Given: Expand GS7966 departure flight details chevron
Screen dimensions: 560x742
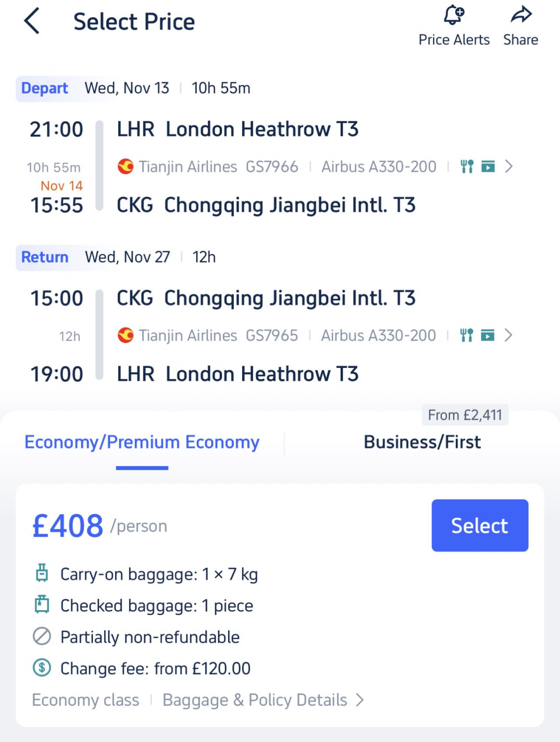Looking at the screenshot, I should point(509,167).
